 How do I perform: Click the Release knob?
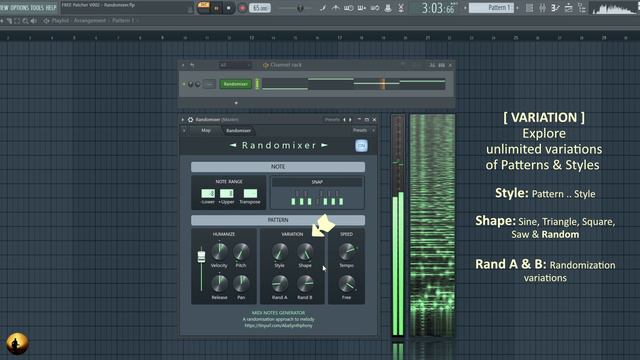pos(219,283)
